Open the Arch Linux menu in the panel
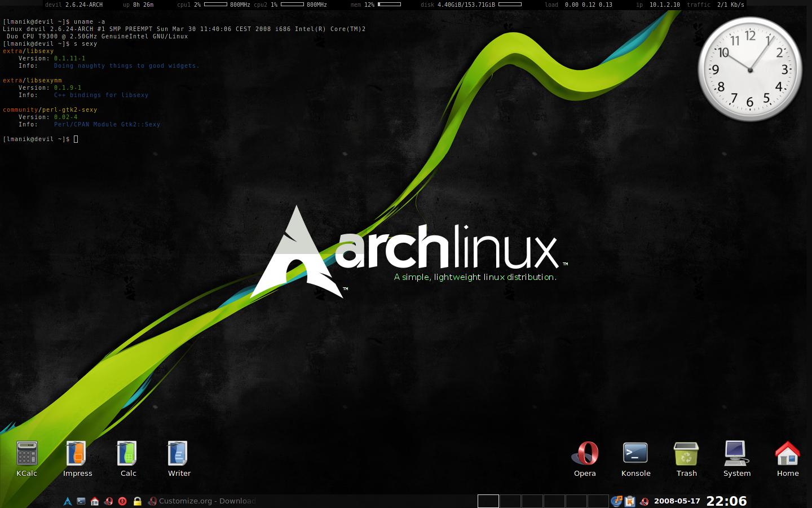This screenshot has width=812, height=508. pyautogui.click(x=68, y=501)
